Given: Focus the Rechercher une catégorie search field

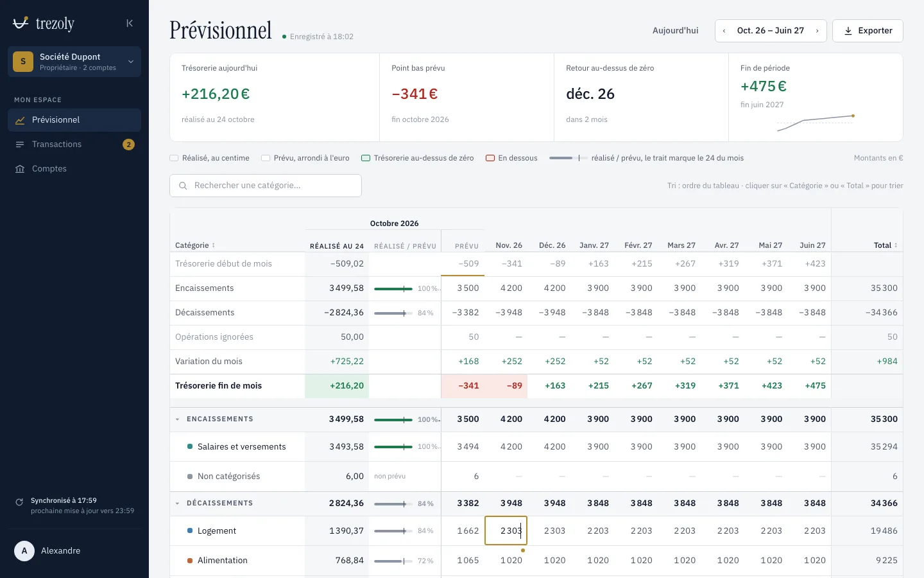Looking at the screenshot, I should click(x=266, y=186).
